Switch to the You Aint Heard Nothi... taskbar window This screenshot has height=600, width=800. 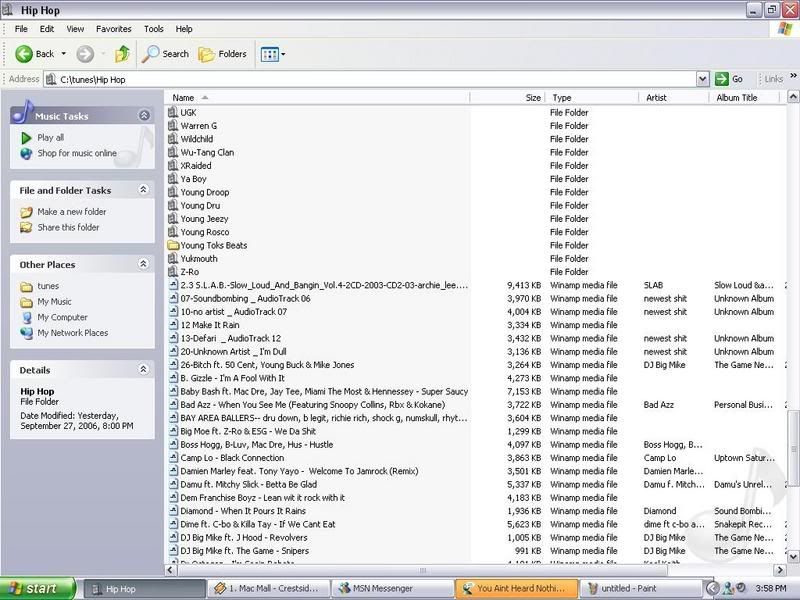516,588
